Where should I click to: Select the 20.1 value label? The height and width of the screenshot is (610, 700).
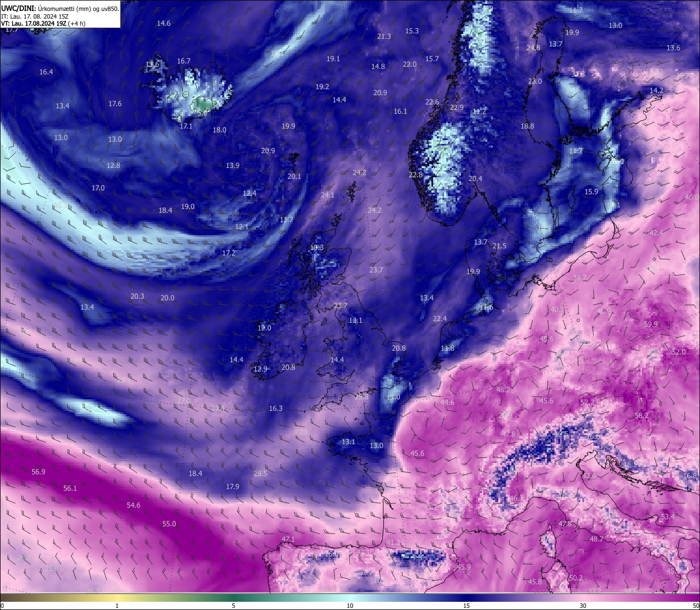(294, 177)
